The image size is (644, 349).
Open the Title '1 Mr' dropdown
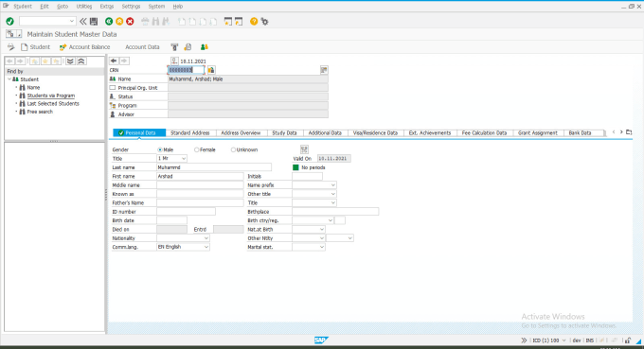184,158
